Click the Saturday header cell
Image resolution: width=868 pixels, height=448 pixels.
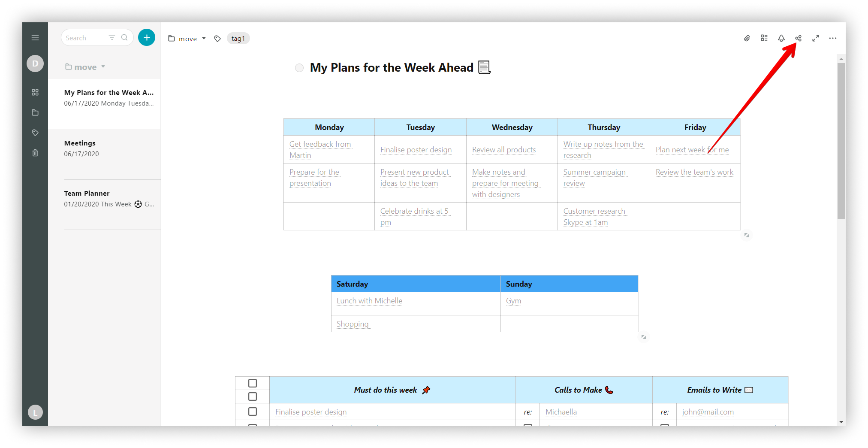click(x=416, y=284)
